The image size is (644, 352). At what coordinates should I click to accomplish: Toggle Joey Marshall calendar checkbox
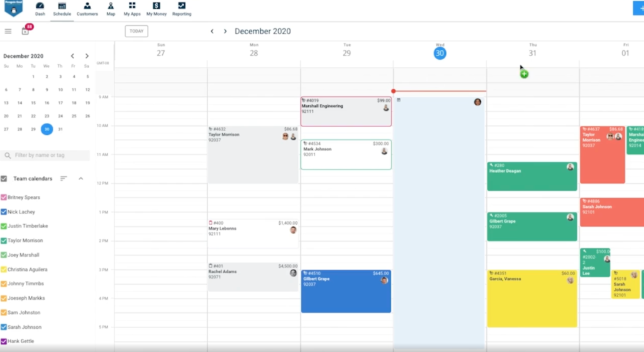coord(4,255)
